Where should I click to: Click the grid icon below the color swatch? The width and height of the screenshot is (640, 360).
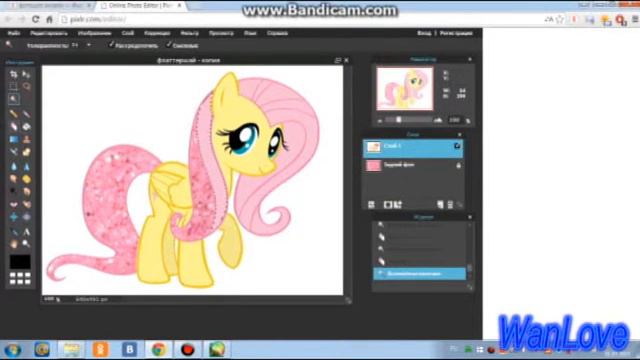click(20, 278)
